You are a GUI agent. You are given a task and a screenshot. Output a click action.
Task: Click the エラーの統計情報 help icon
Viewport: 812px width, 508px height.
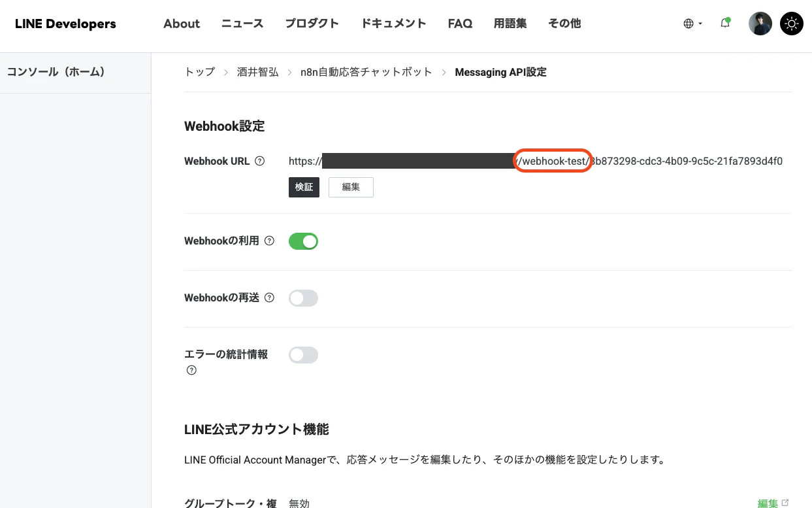(191, 370)
